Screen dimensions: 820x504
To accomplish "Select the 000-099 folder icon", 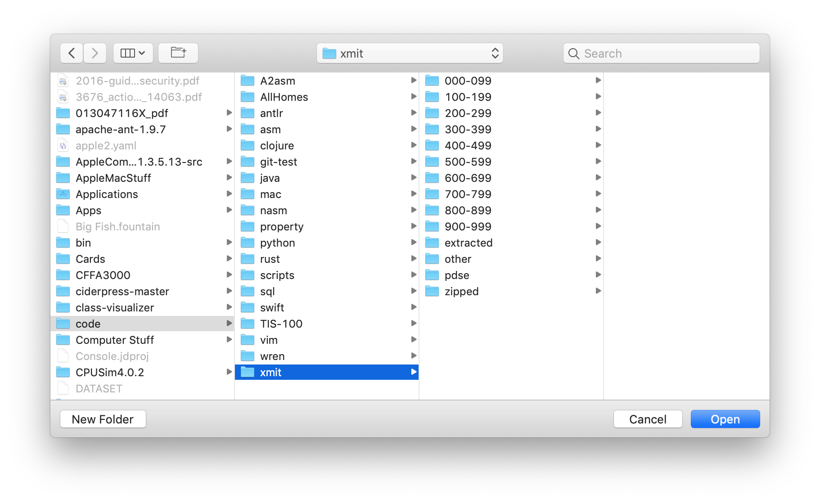I will tap(432, 81).
